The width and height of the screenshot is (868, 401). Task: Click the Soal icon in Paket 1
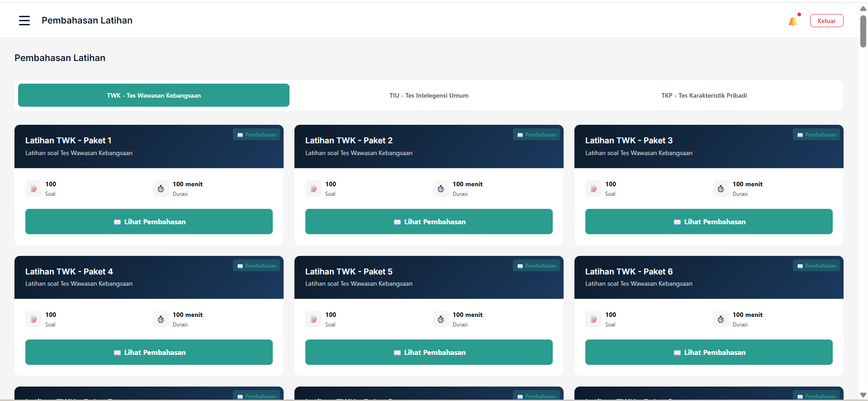pyautogui.click(x=33, y=189)
